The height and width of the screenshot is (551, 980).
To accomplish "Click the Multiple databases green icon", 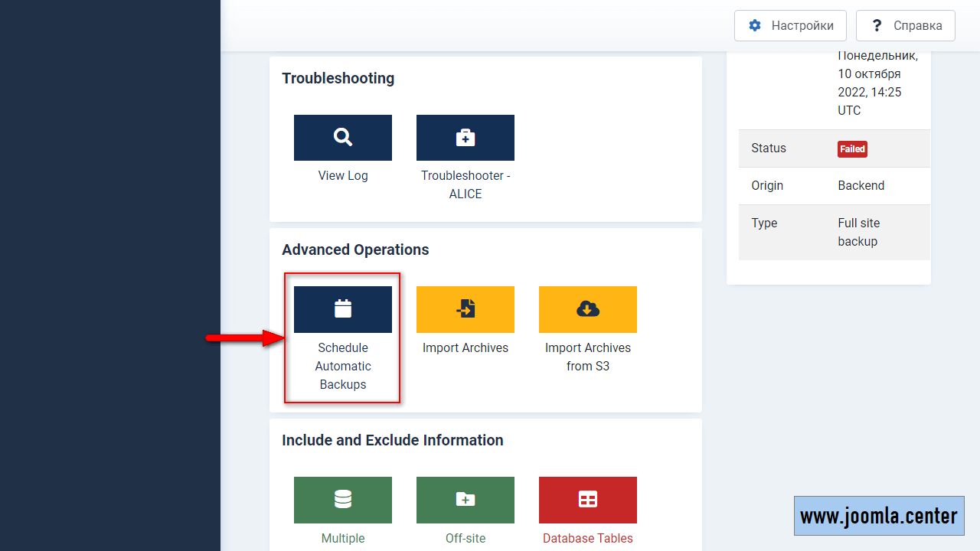I will click(343, 500).
